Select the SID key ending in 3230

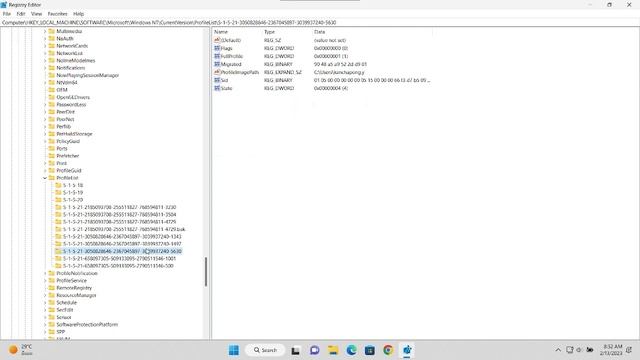click(120, 207)
